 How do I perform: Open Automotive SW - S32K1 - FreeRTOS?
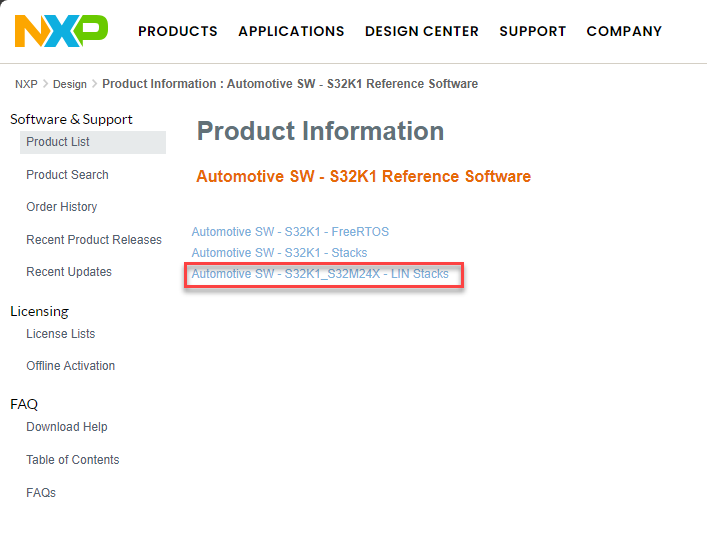click(x=290, y=232)
